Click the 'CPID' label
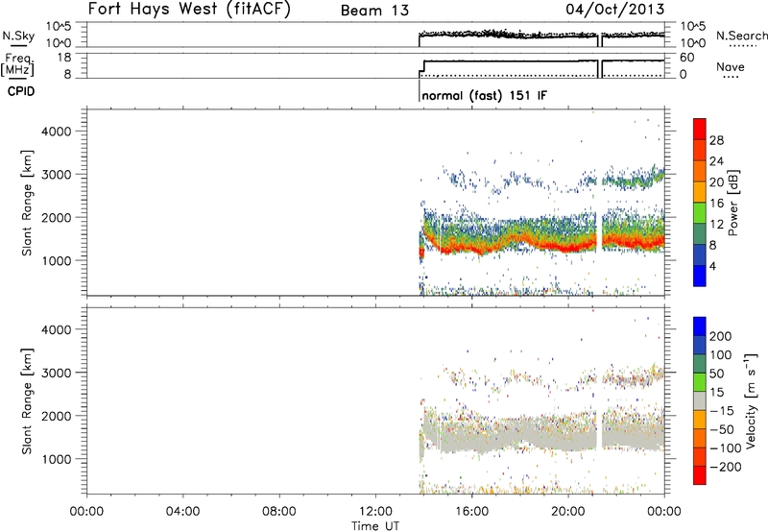The image size is (768, 532). 21,91
